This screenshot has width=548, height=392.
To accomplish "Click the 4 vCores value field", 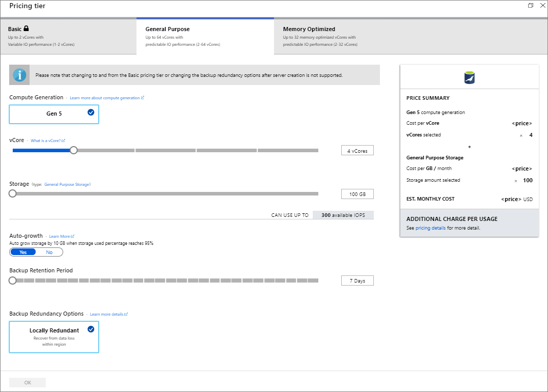I will (357, 150).
